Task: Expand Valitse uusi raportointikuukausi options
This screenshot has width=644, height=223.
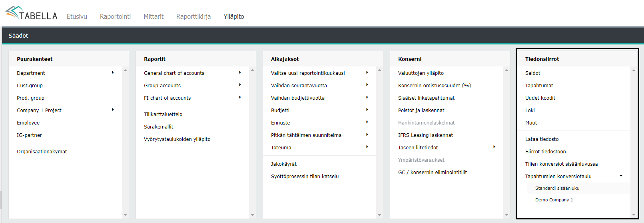Action: click(x=367, y=72)
